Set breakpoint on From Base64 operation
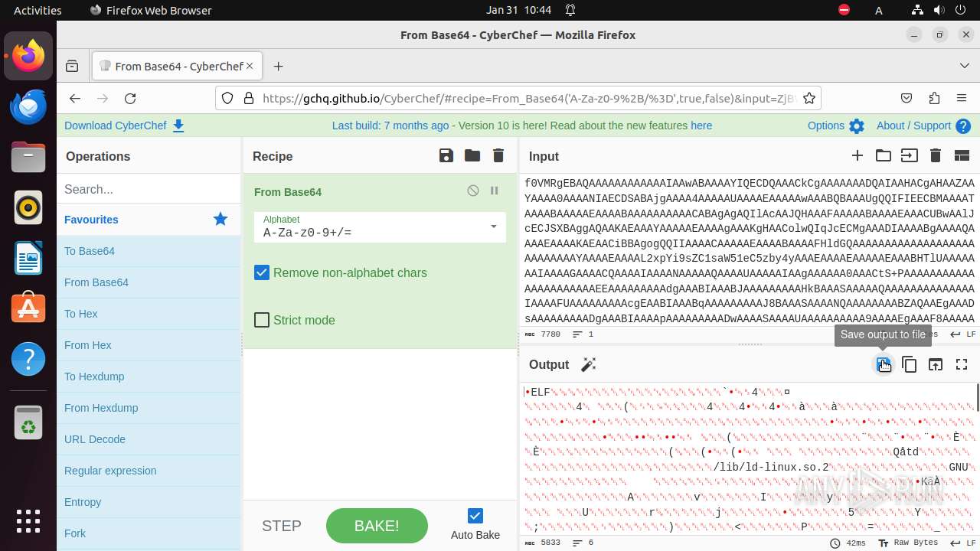 495,191
